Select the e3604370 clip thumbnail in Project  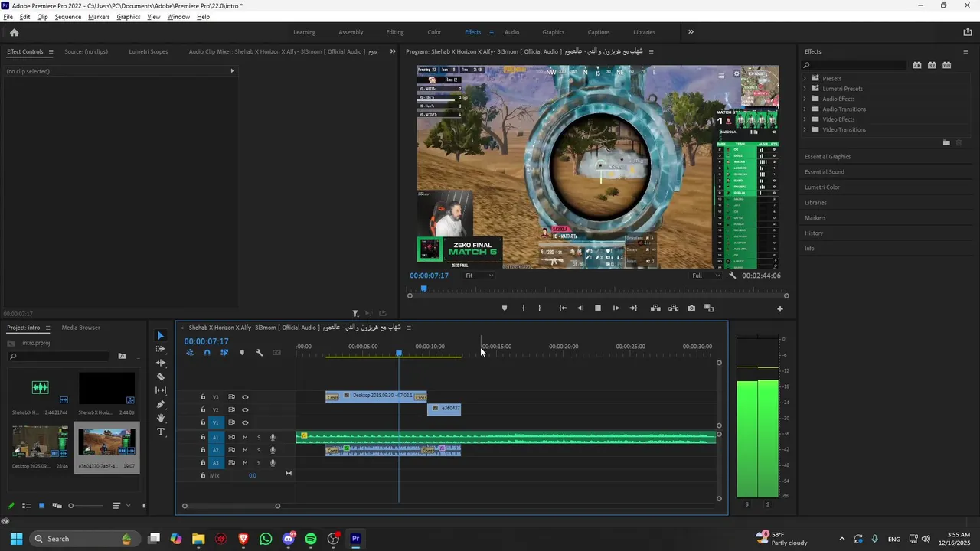click(106, 442)
